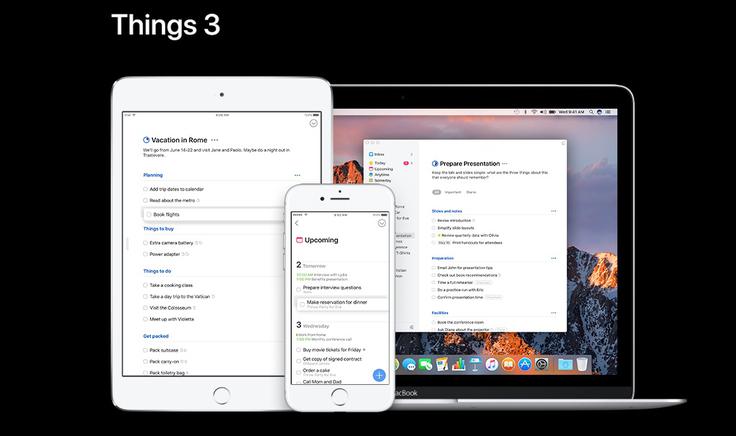
Task: Select Inbox in the Mac sidebar
Action: pyautogui.click(x=377, y=154)
